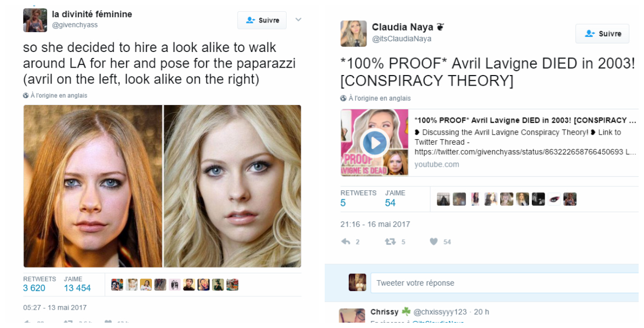Open the Avril Lavigne comparison photo
The width and height of the screenshot is (644, 328).
pos(162,186)
